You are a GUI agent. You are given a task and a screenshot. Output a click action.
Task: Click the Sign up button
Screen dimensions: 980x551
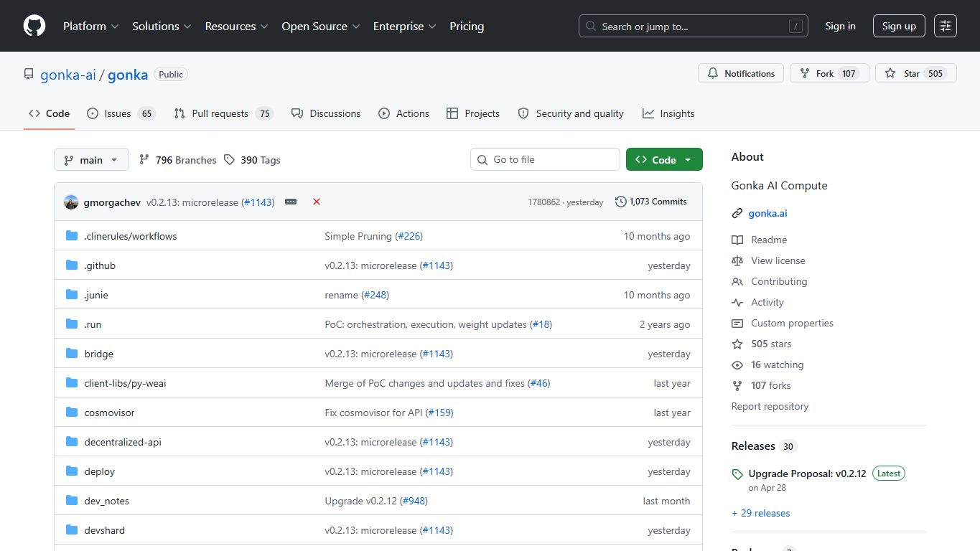(899, 26)
